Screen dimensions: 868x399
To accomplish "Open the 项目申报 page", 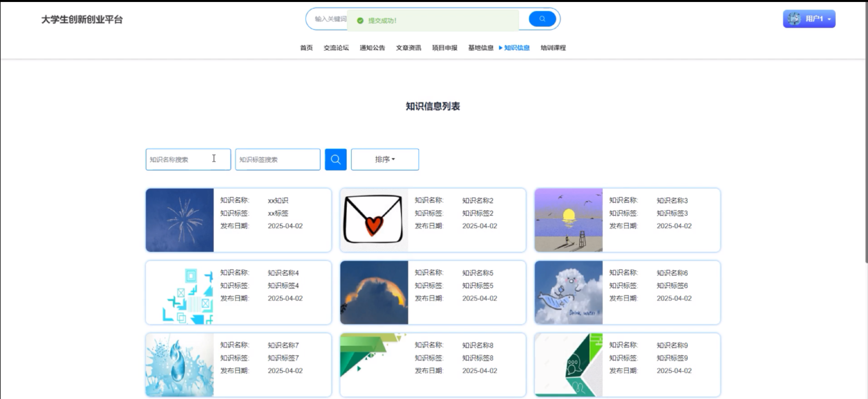I will (x=444, y=48).
